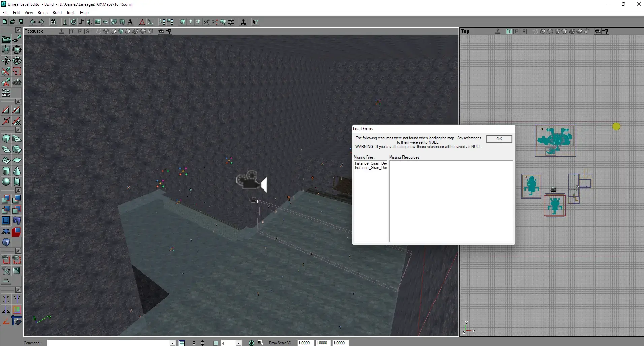Image resolution: width=644 pixels, height=346 pixels.
Task: Click the CSG Subtract brush icon
Action: (17, 199)
